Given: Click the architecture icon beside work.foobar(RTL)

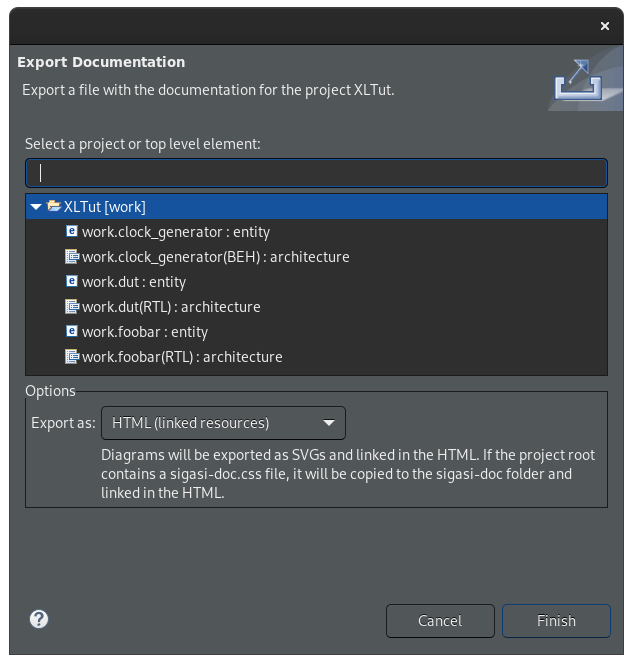Looking at the screenshot, I should click(x=72, y=356).
